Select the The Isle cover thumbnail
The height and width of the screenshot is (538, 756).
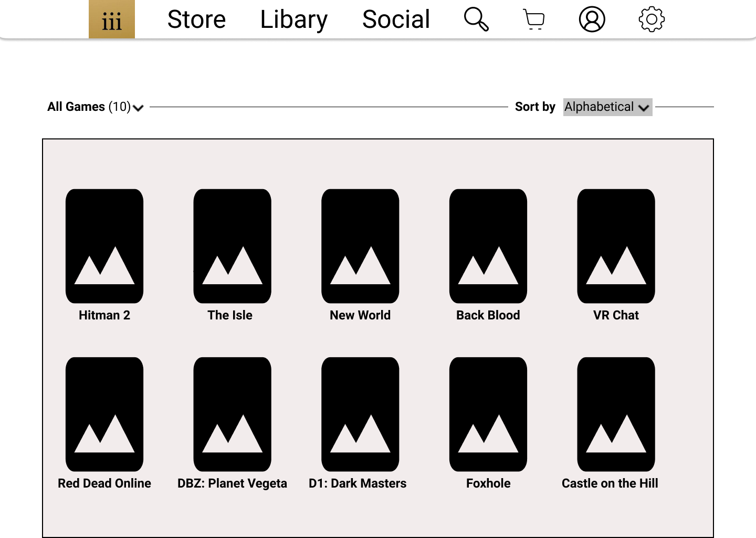pyautogui.click(x=232, y=246)
